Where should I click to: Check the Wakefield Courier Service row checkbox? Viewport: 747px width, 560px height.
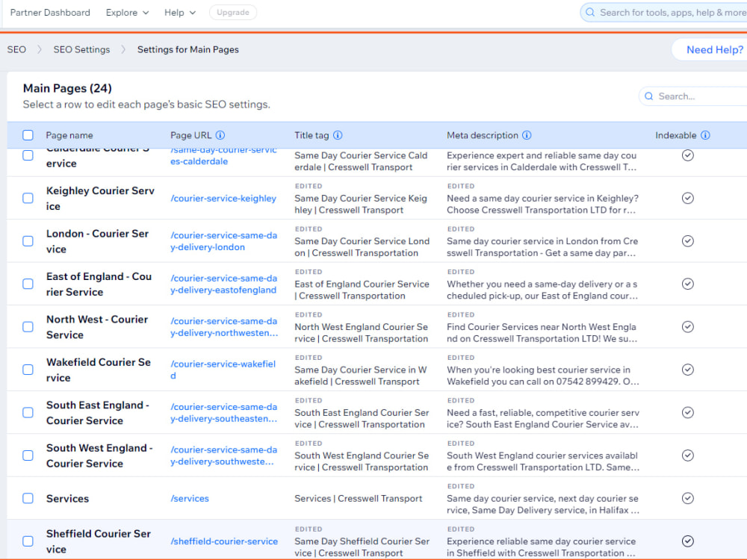click(28, 370)
